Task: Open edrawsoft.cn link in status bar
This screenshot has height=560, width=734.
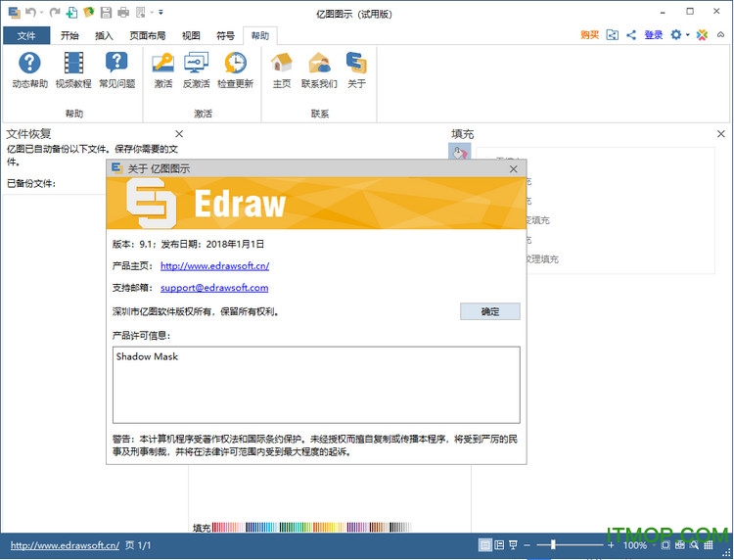Action: pyautogui.click(x=65, y=545)
